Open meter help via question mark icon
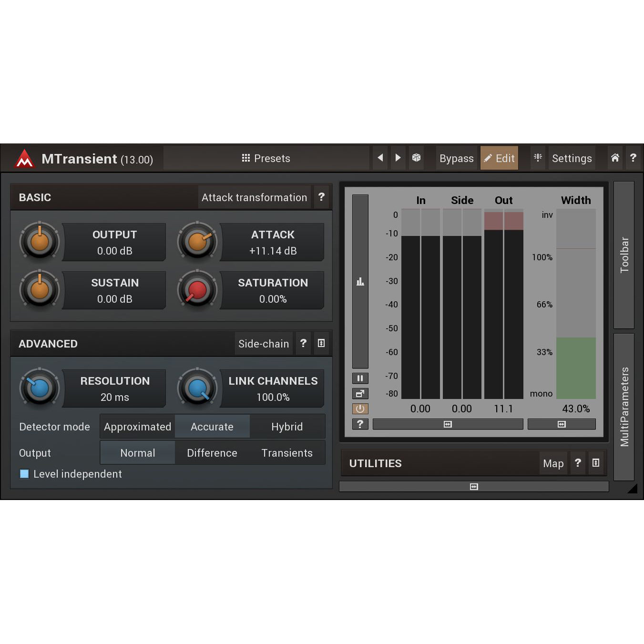This screenshot has height=644, width=644. coord(360,424)
